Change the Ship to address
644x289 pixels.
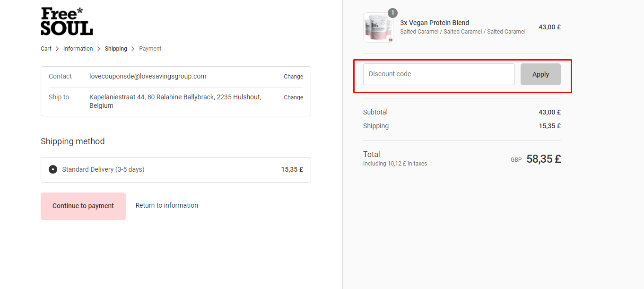(x=293, y=97)
